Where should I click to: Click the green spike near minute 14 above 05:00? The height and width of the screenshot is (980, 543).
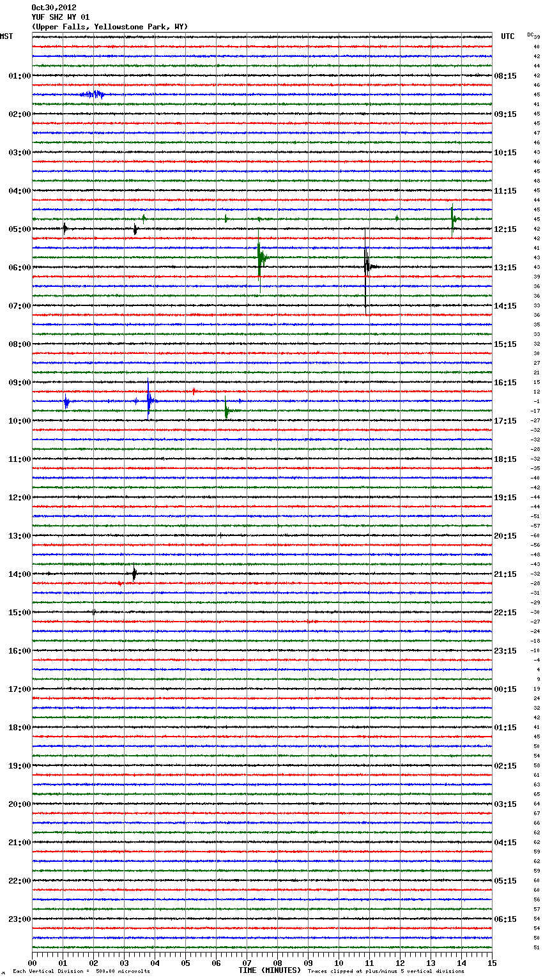tap(452, 218)
